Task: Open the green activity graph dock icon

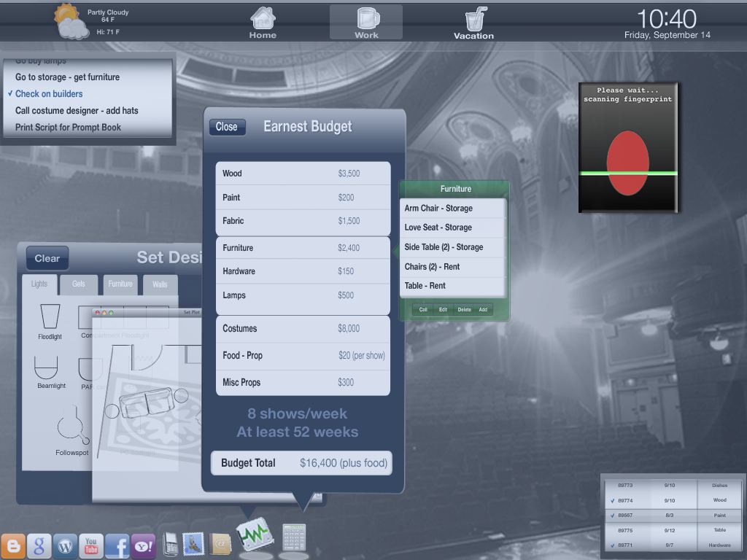Action: pos(255,534)
